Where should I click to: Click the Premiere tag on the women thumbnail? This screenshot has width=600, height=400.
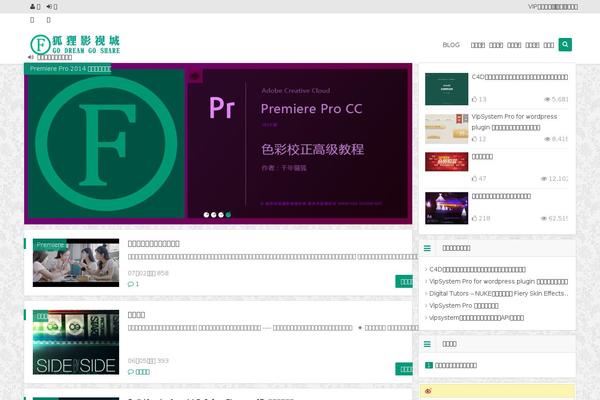pos(50,245)
